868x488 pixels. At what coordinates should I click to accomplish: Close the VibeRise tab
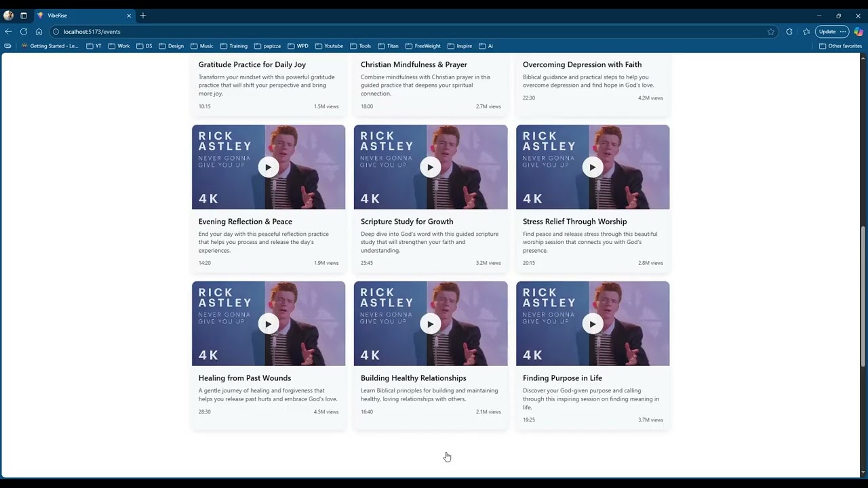coord(129,16)
